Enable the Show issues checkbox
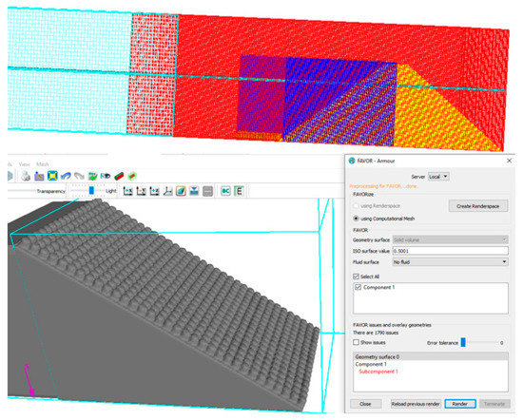This screenshot has height=420, width=523. tap(356, 342)
